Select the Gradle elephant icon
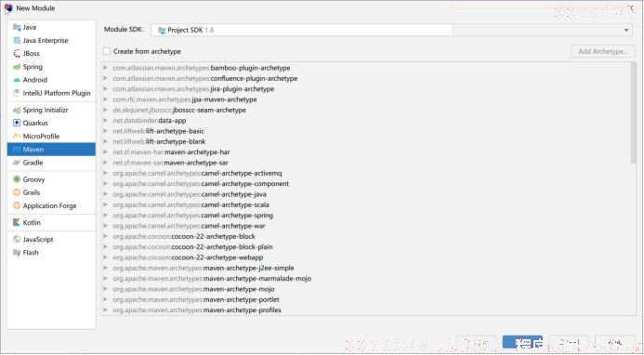 click(17, 163)
